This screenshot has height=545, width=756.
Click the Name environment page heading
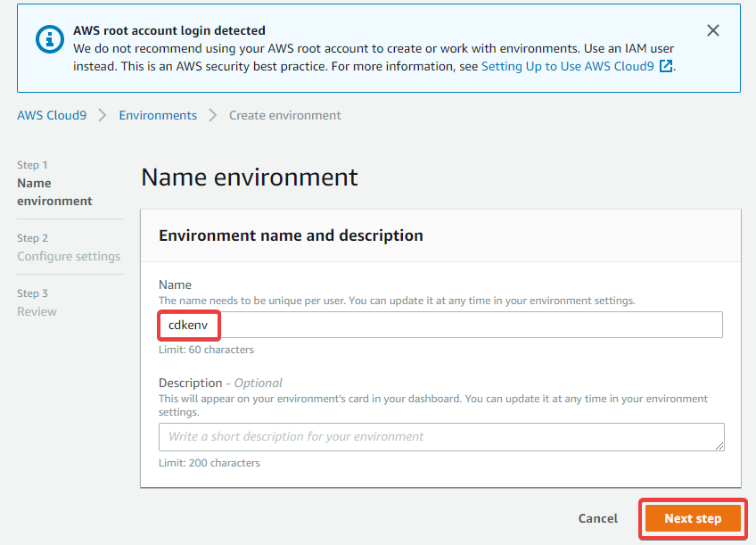[250, 177]
